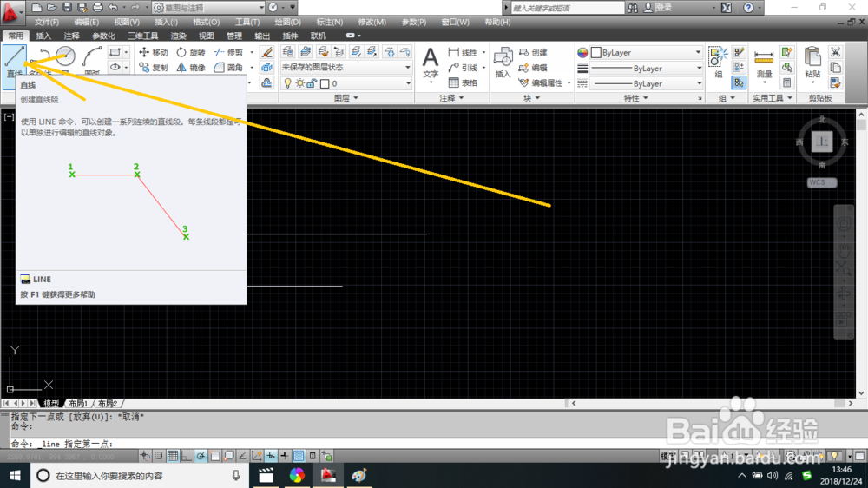Click the Leader (引线) tool
Image resolution: width=868 pixels, height=488 pixels.
[x=464, y=68]
